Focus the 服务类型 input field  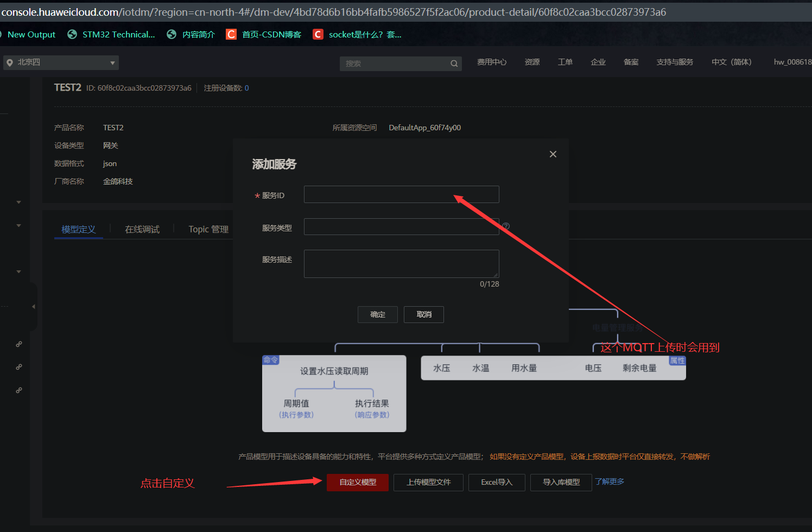pyautogui.click(x=401, y=227)
